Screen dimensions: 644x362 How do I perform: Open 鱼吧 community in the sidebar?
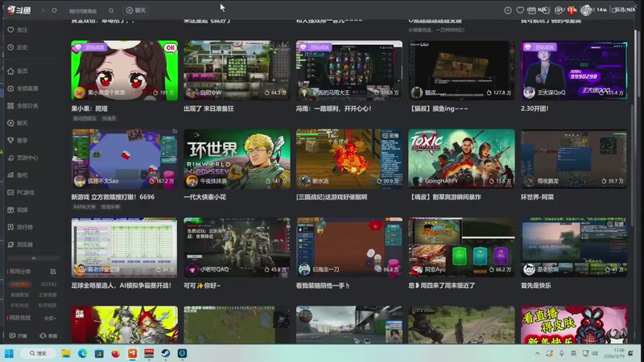click(x=18, y=175)
